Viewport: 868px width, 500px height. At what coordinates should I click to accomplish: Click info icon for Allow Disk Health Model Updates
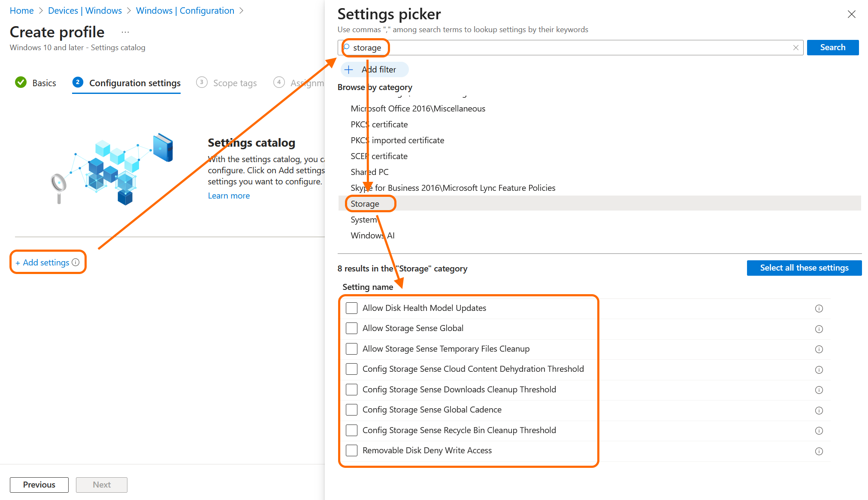coord(819,308)
